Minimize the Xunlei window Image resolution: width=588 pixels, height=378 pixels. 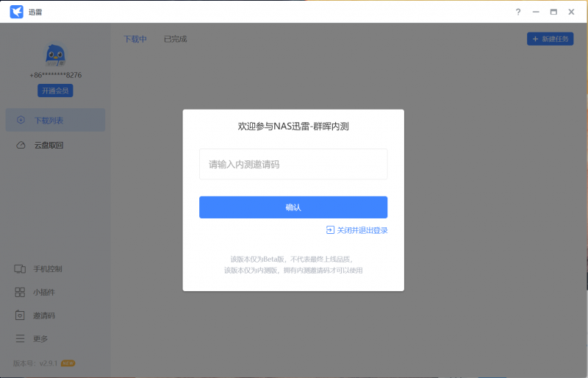[536, 12]
